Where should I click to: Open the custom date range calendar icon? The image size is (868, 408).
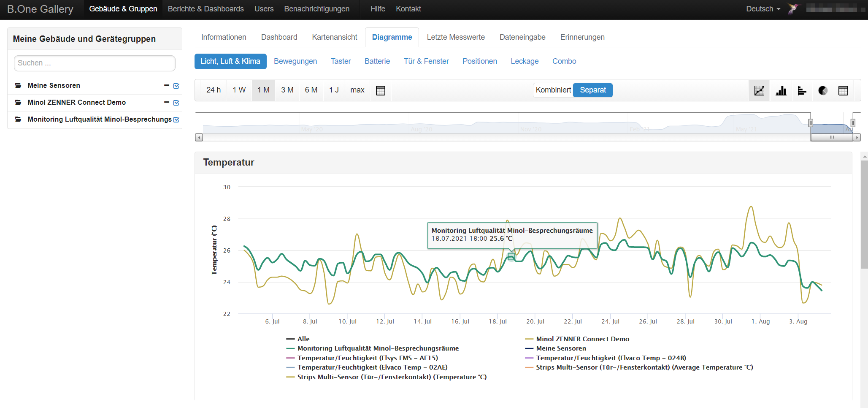[381, 90]
